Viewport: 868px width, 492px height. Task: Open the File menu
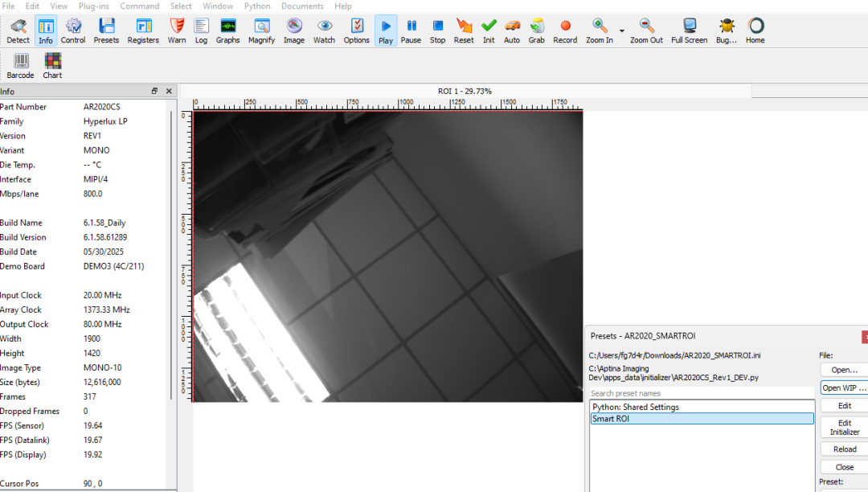[8, 6]
